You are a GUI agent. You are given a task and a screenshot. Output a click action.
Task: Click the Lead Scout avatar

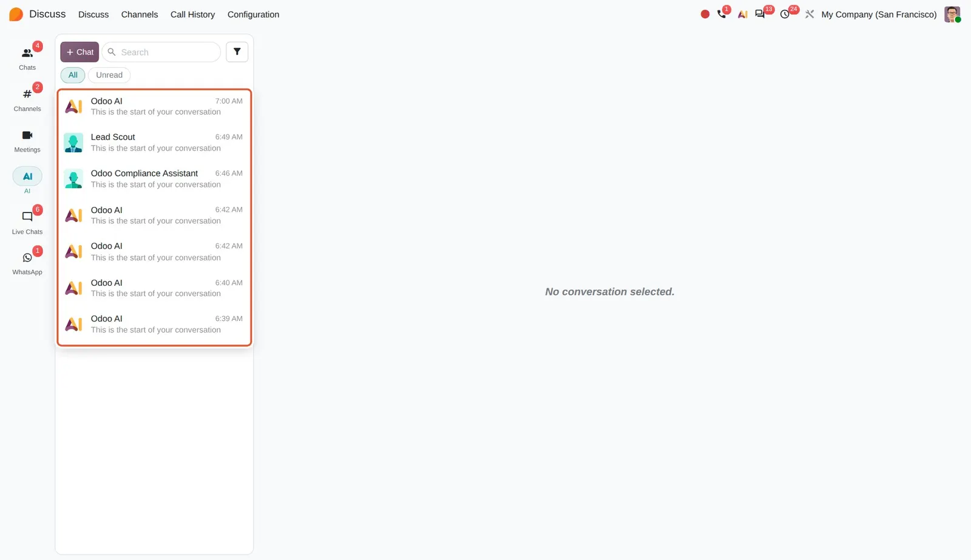point(73,143)
